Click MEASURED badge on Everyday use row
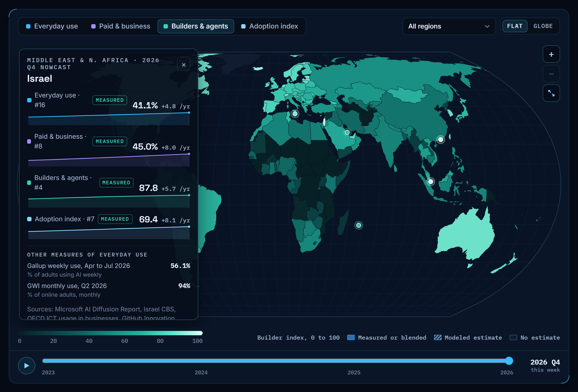This screenshot has width=578, height=392. coord(110,100)
